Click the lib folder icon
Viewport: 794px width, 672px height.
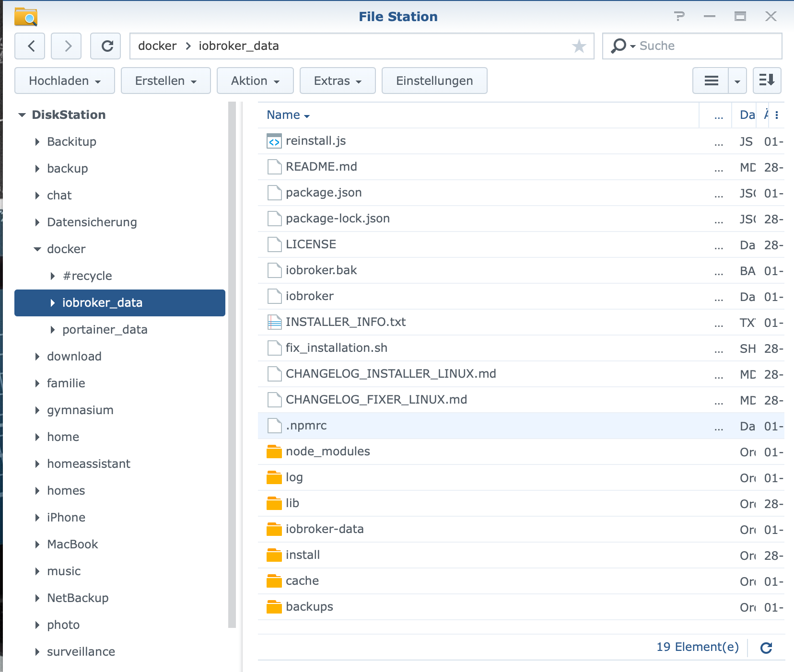coord(274,503)
